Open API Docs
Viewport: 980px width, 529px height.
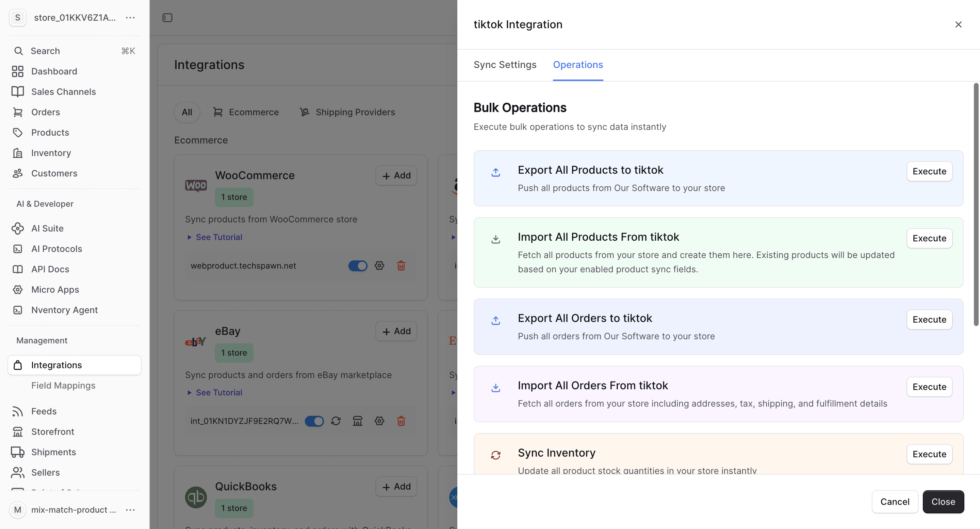[75, 270]
